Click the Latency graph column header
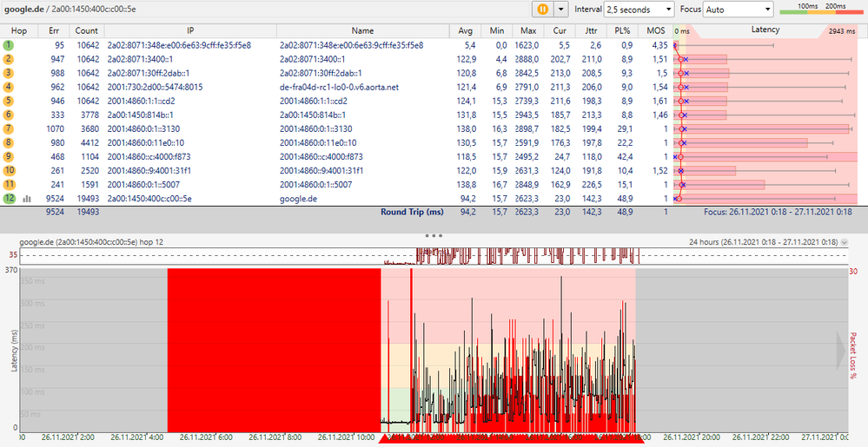Screen dimensions: 868x447 (x=765, y=30)
